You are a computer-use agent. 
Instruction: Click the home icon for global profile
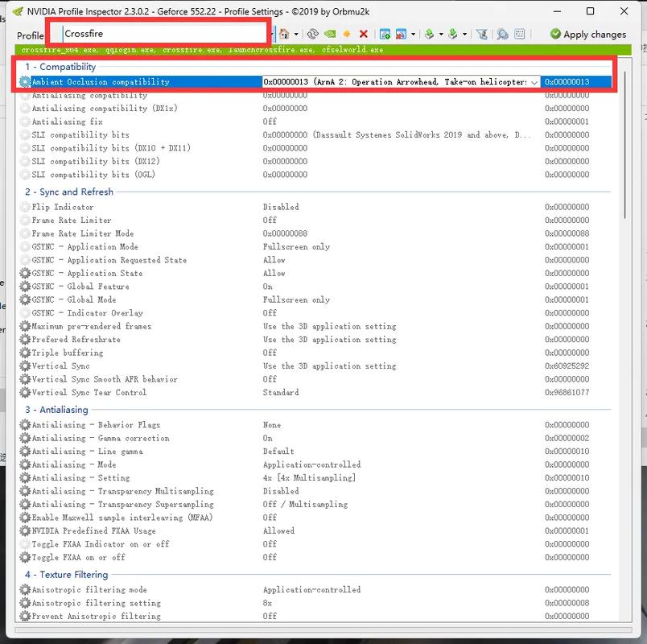coord(284,34)
